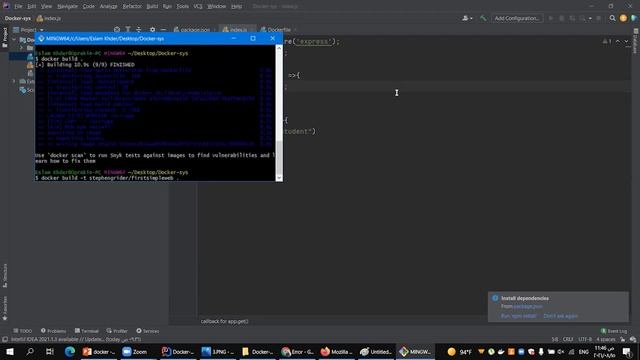Switch to the package.json editor tab

click(x=192, y=30)
